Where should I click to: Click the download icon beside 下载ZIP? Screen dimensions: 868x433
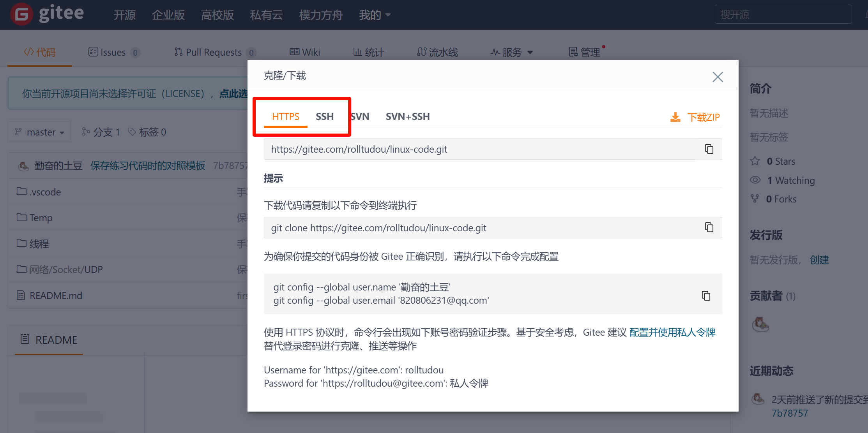675,117
